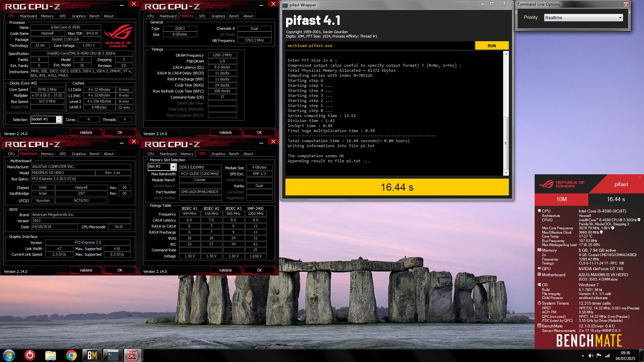
Task: Click scroll-up arrow of pifast output
Action: pos(506,54)
